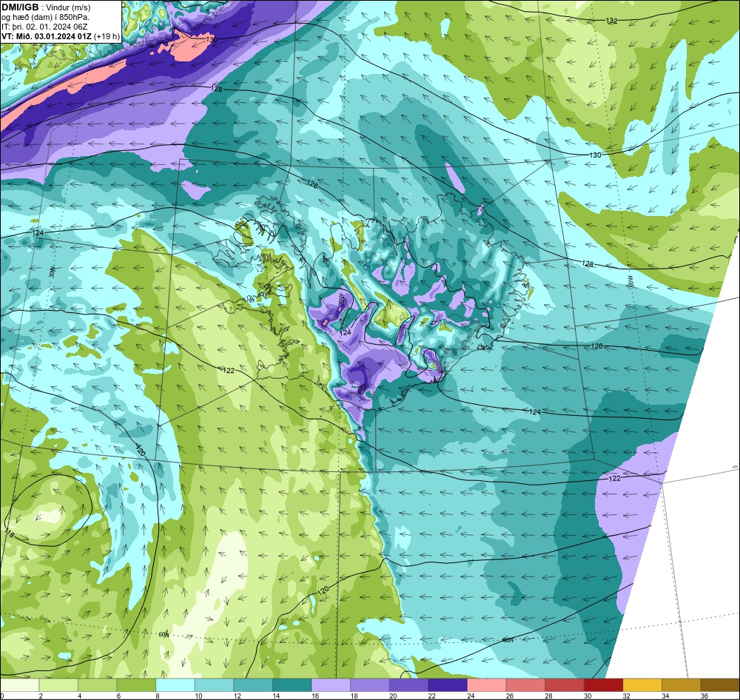Click the 20–22 m/s violet legend swatch
This screenshot has width=740, height=700.
408,685
